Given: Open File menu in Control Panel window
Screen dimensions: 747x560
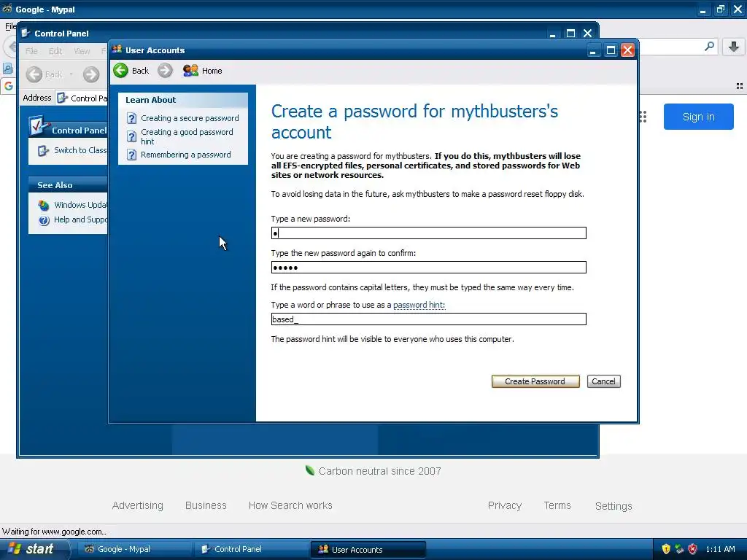Looking at the screenshot, I should point(31,51).
